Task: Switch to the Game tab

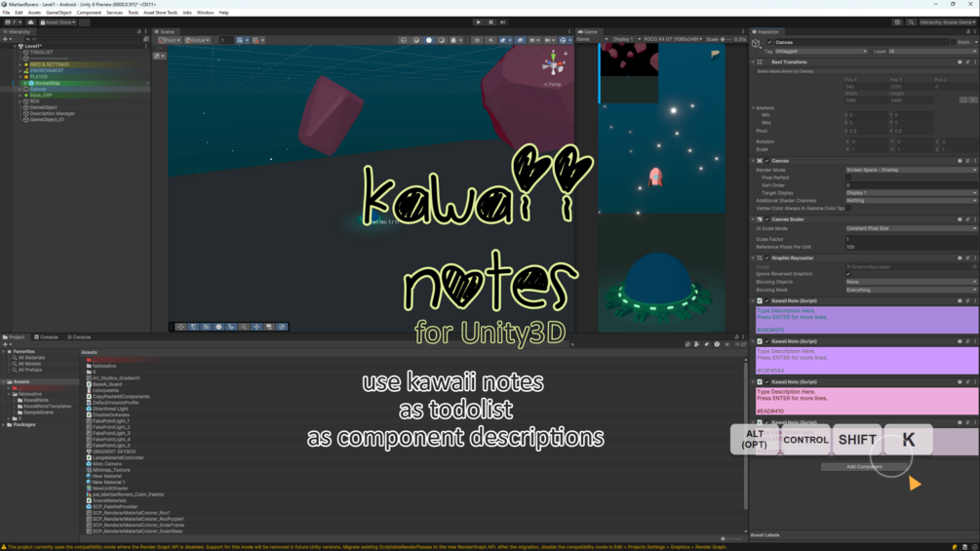Action: pyautogui.click(x=587, y=31)
